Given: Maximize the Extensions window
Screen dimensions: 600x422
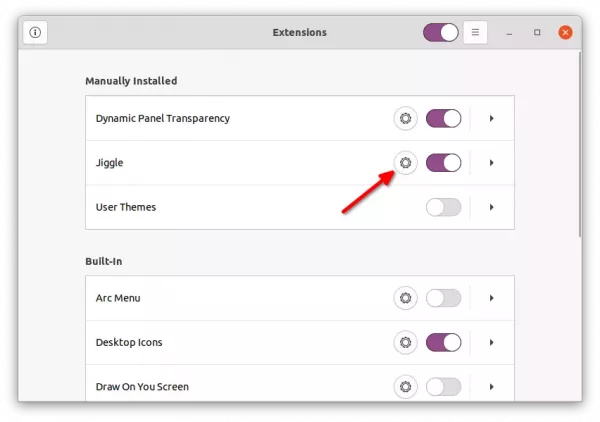Looking at the screenshot, I should (x=537, y=33).
